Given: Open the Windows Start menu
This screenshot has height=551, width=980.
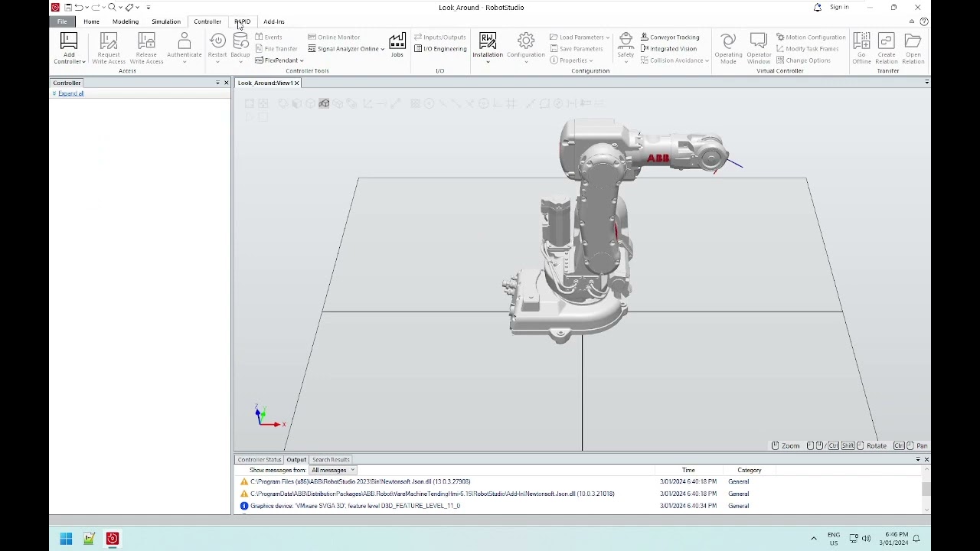Looking at the screenshot, I should tap(66, 539).
